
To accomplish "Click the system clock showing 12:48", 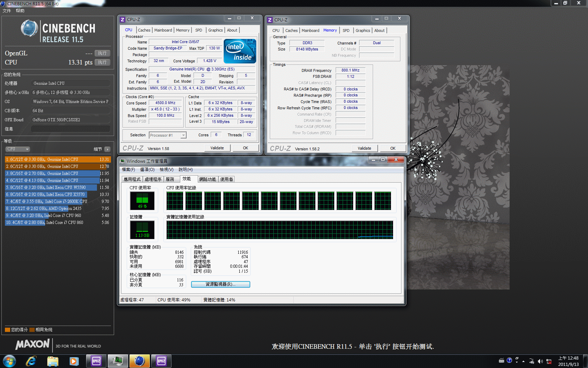I will [568, 358].
